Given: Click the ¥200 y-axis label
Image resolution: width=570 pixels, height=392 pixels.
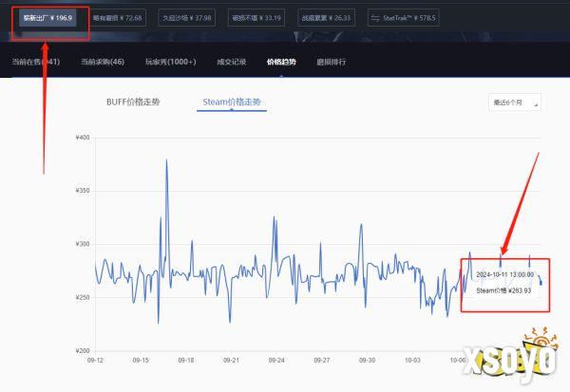Looking at the screenshot, I should pyautogui.click(x=83, y=350).
